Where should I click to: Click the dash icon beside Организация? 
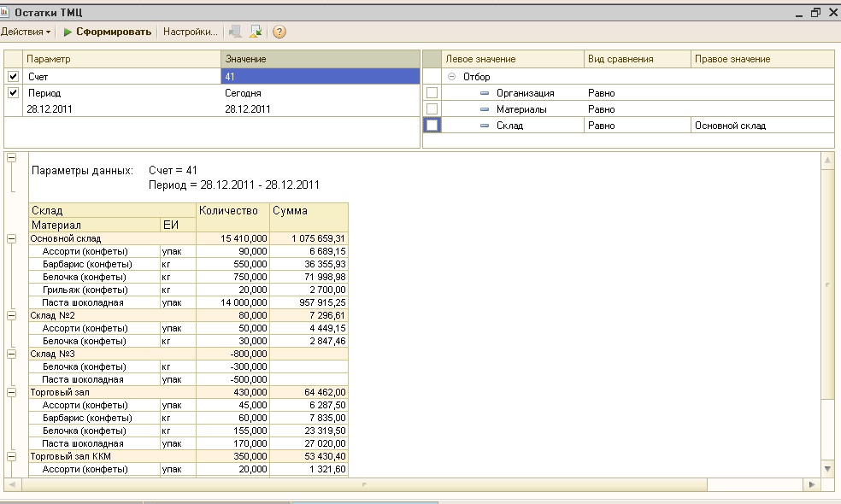(x=485, y=93)
